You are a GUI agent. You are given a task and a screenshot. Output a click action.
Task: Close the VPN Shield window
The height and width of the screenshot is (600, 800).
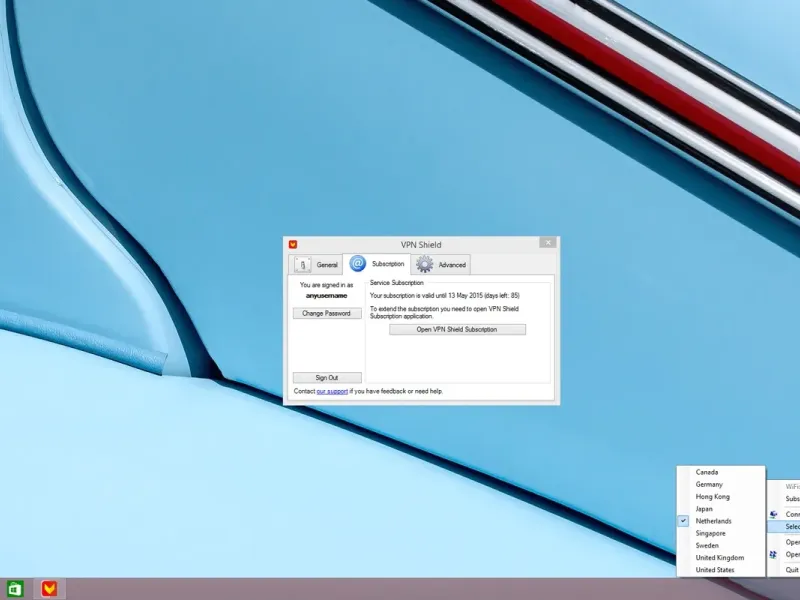point(548,243)
